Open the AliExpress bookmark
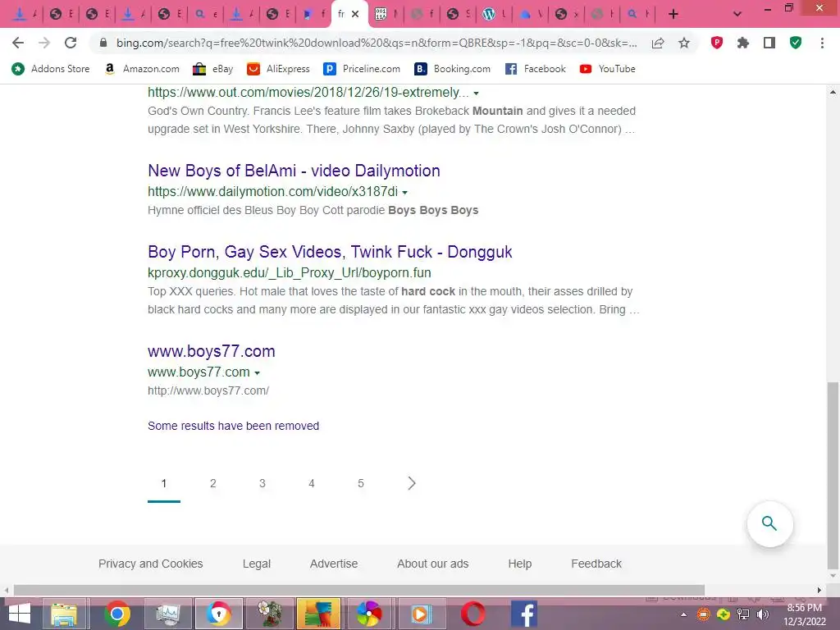Screen dimensions: 840x630 (279, 69)
